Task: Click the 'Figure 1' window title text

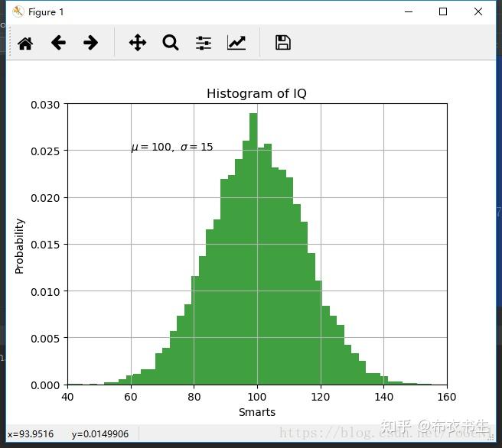Action: point(46,12)
